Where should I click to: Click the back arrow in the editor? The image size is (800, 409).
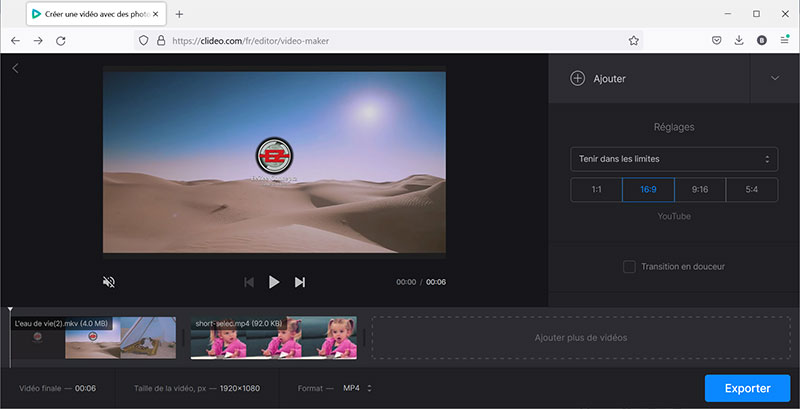15,68
